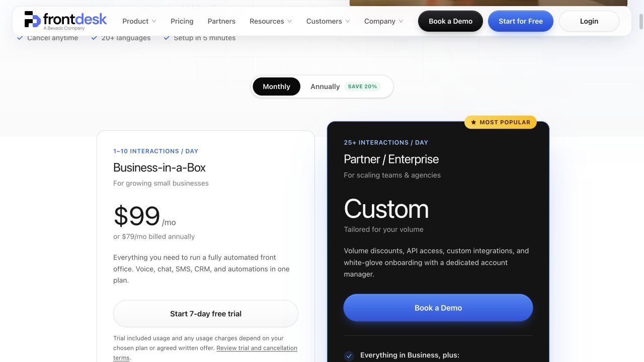The height and width of the screenshot is (362, 644).
Task: Click the star icon in Most Popular badge
Action: point(473,122)
